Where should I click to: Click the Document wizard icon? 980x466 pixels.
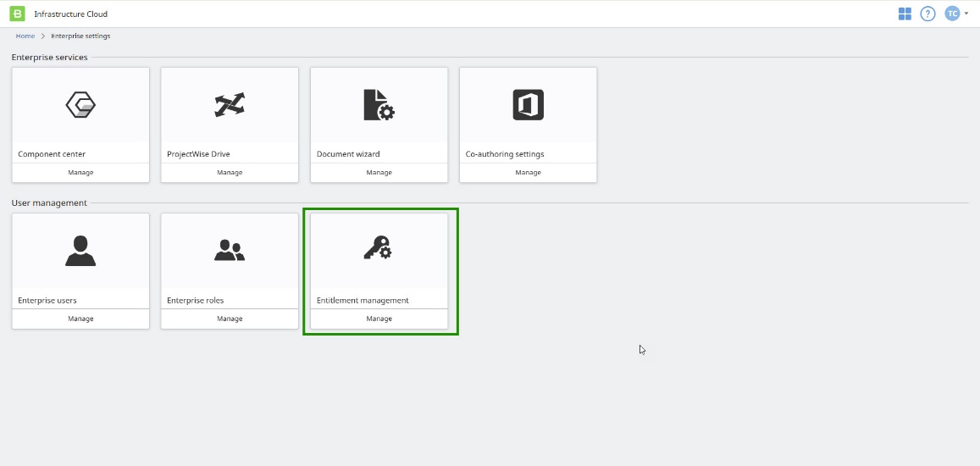coord(379,105)
